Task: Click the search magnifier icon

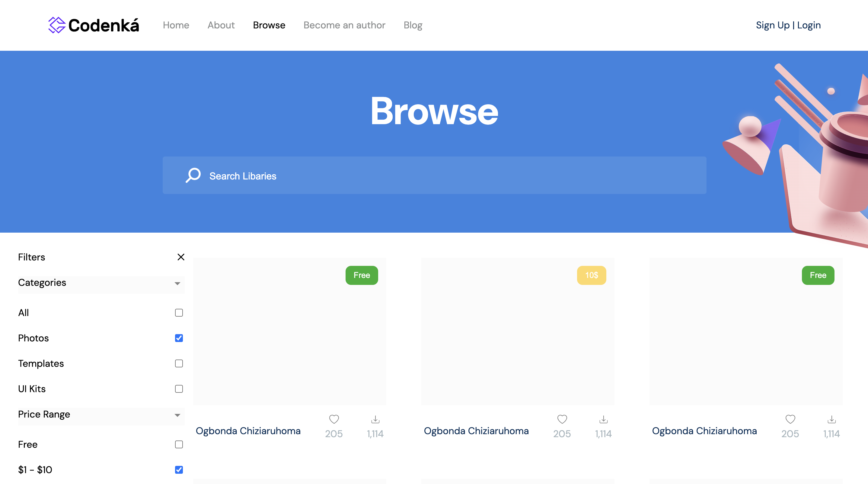Action: pos(193,176)
